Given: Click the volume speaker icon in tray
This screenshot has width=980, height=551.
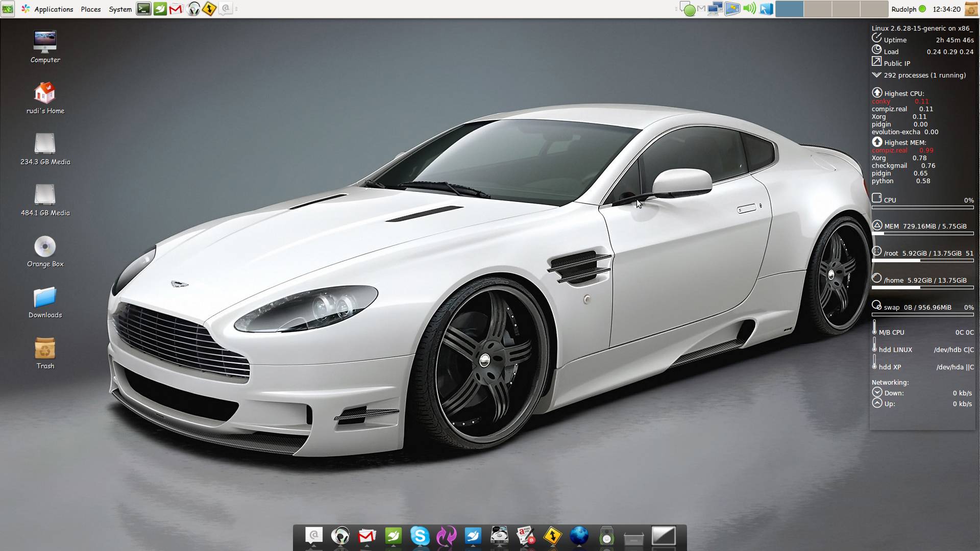Looking at the screenshot, I should click(x=749, y=9).
